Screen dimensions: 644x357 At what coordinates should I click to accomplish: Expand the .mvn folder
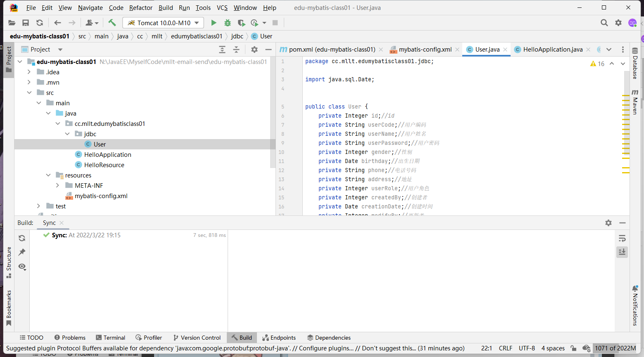29,82
